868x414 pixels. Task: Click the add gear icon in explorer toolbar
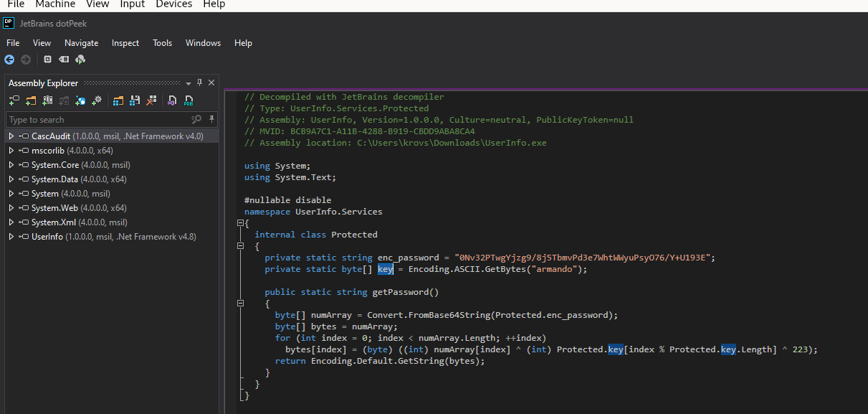point(97,100)
